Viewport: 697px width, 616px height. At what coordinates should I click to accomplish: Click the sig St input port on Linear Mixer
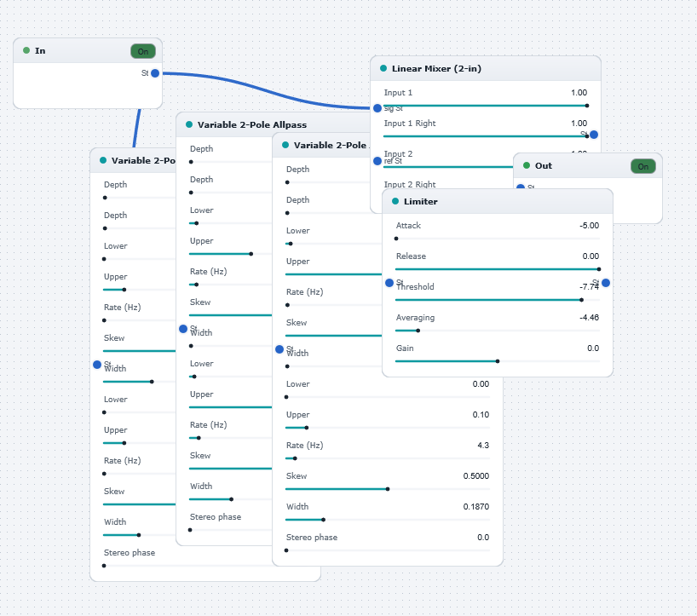(377, 108)
